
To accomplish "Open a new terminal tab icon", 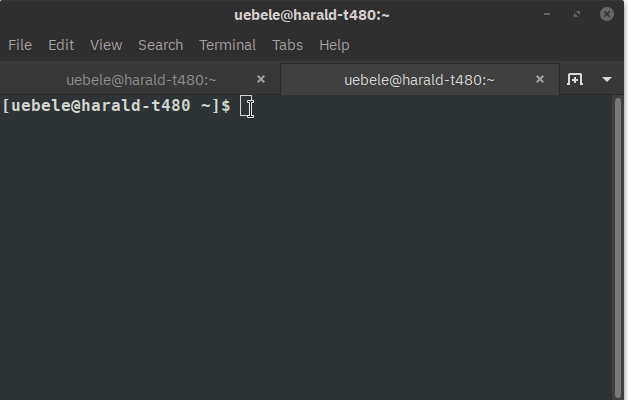I will tap(574, 79).
